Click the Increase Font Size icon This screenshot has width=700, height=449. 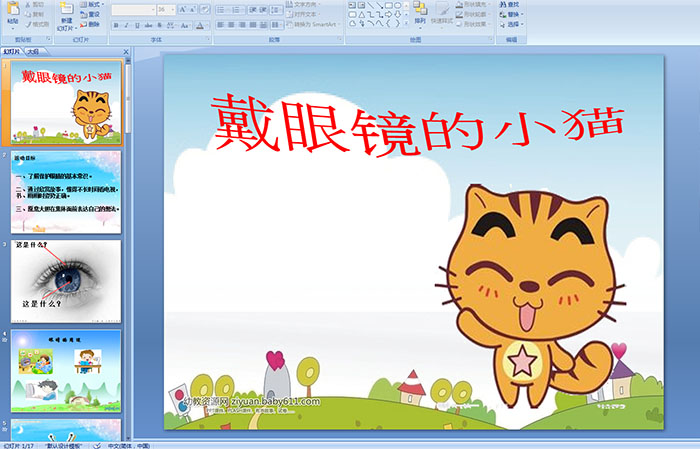tap(183, 9)
